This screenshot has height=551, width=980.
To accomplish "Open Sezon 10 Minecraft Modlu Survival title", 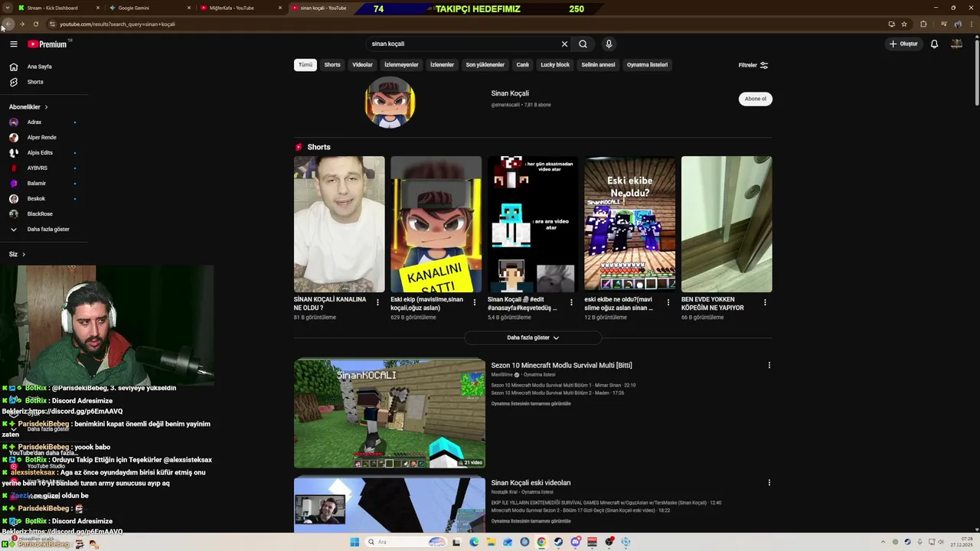I will pyautogui.click(x=561, y=366).
